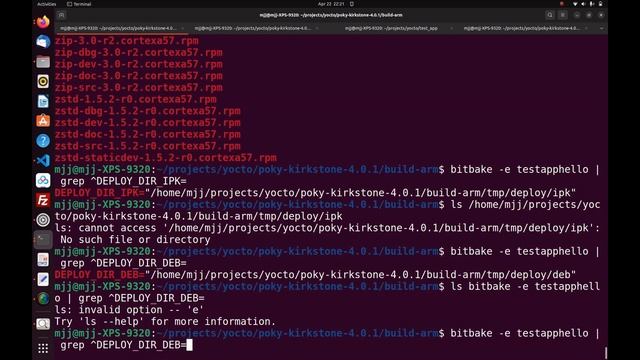Click the 'ls: cannot access' error line
640x360 pixels.
(327, 228)
